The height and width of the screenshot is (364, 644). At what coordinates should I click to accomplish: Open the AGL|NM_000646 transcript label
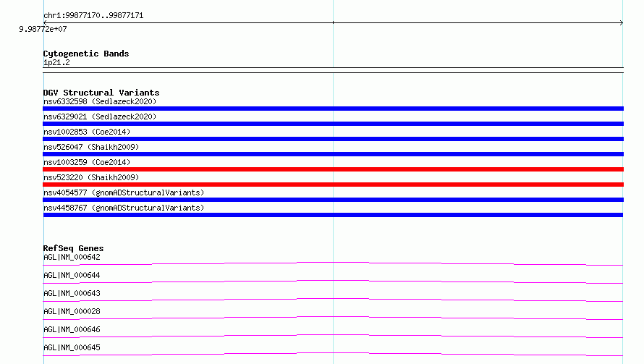72,329
